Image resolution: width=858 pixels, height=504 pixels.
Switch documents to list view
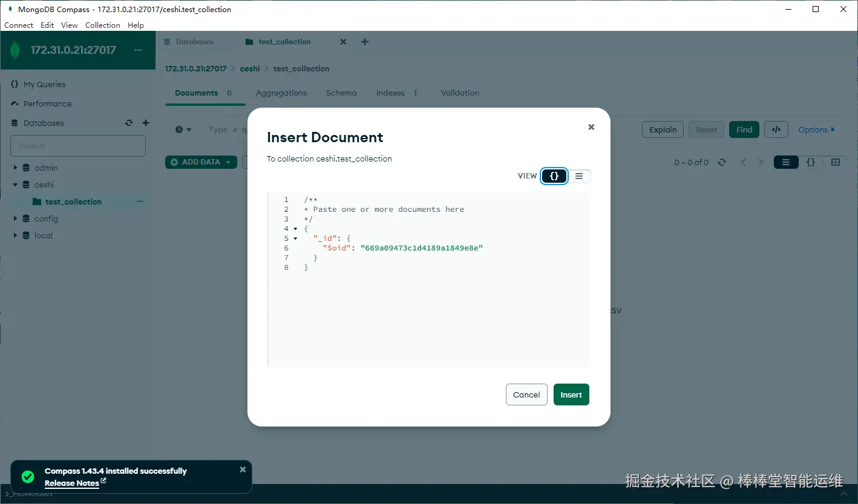(786, 162)
